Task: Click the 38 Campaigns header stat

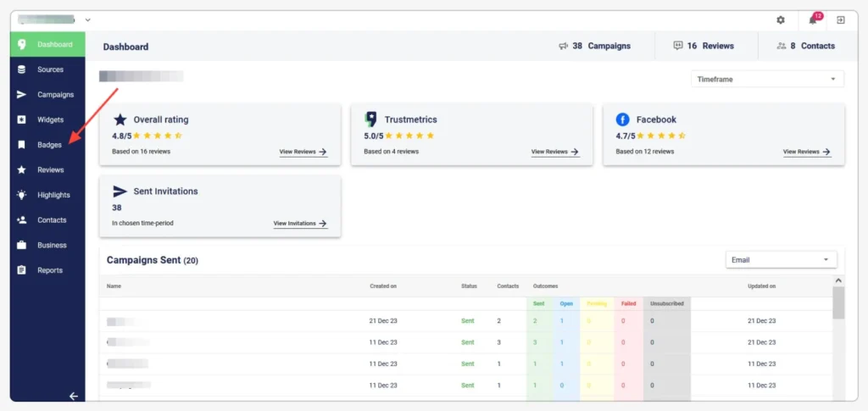Action: click(594, 46)
